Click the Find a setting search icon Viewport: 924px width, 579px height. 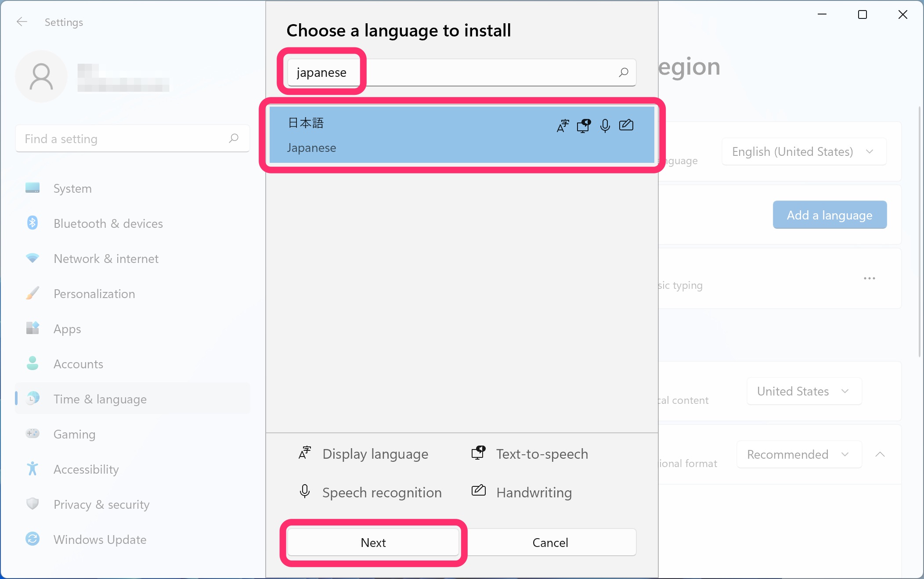pos(234,139)
